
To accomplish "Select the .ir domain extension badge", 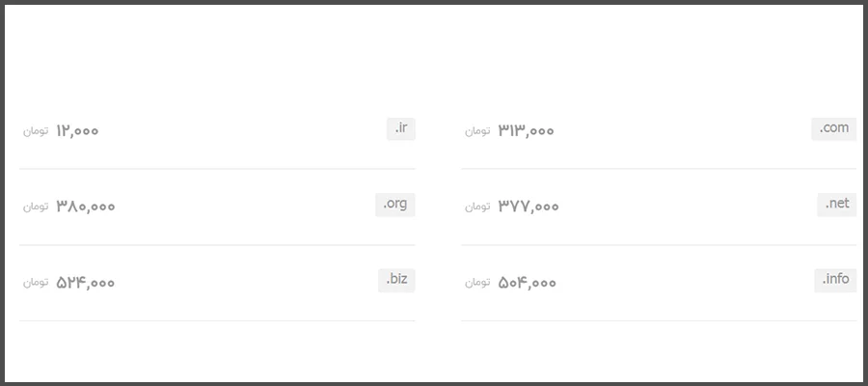I will (401, 128).
